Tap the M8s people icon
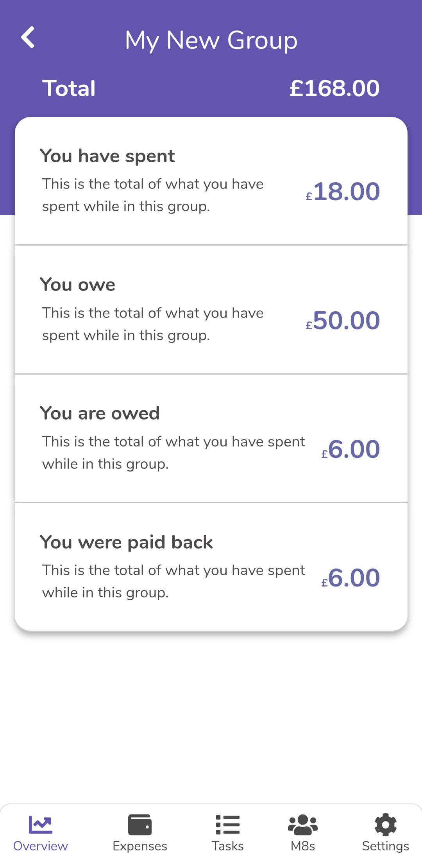The width and height of the screenshot is (422, 868). coord(303,825)
